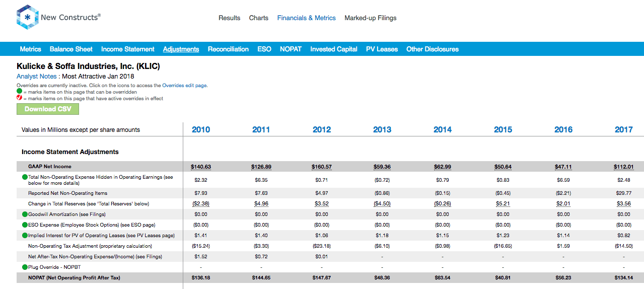Follow the Overrides edit page link
Image resolution: width=644 pixels, height=289 pixels.
(x=184, y=86)
